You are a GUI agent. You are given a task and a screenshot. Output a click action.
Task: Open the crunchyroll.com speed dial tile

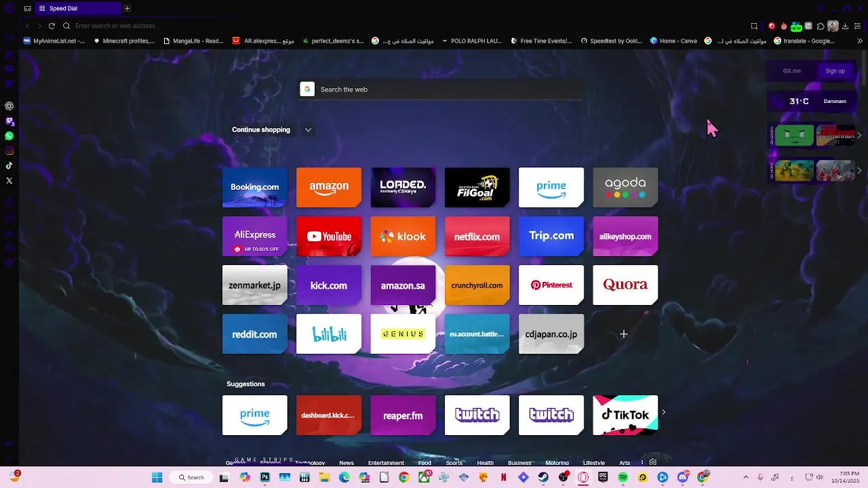click(477, 285)
